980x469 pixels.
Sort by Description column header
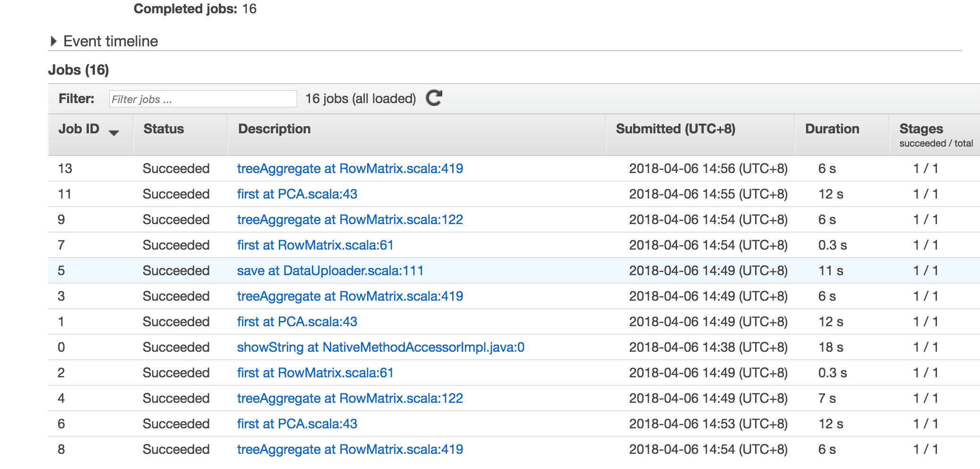[x=274, y=129]
